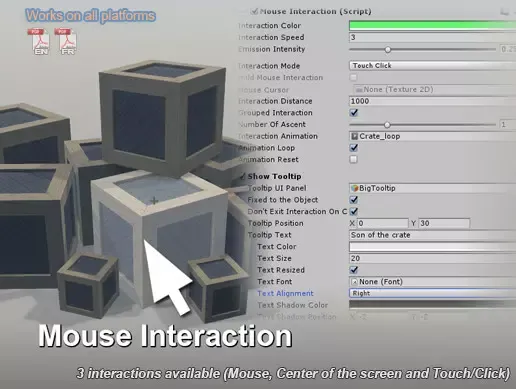The width and height of the screenshot is (516, 389).
Task: Click the None (Texture 2D) field icon
Action: pyautogui.click(x=359, y=90)
